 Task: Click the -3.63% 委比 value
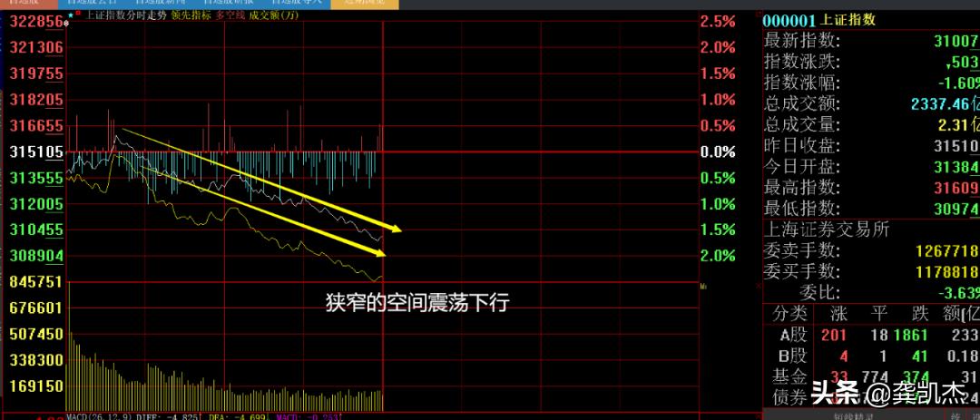click(x=958, y=293)
